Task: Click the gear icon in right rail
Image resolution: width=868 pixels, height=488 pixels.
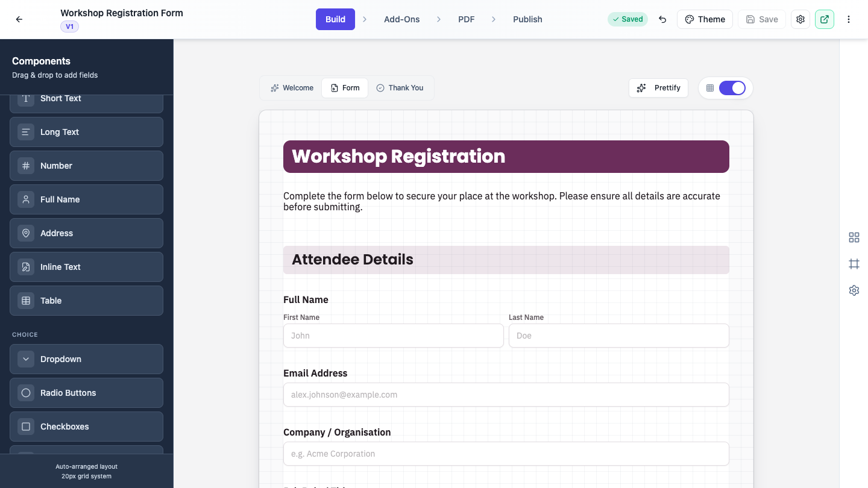Action: pos(854,290)
